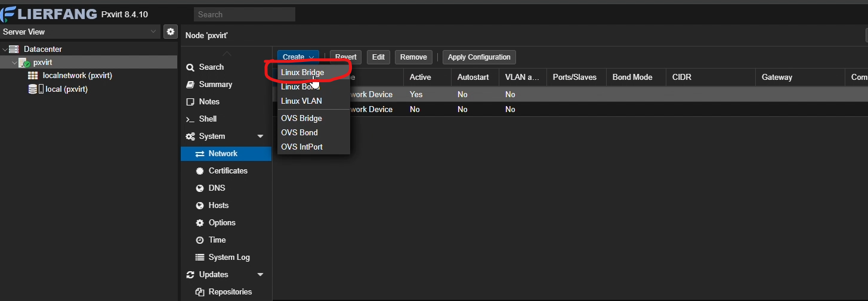Select Linux Bridge from Create menu

[x=302, y=72]
